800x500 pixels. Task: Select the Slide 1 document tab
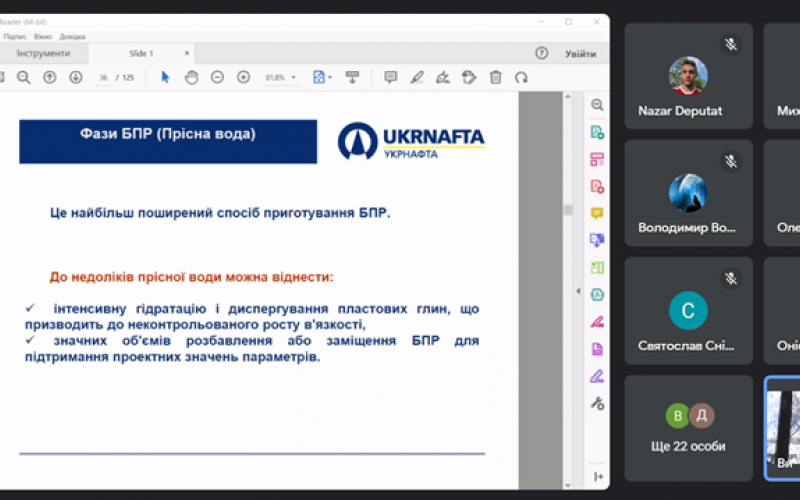tap(141, 53)
